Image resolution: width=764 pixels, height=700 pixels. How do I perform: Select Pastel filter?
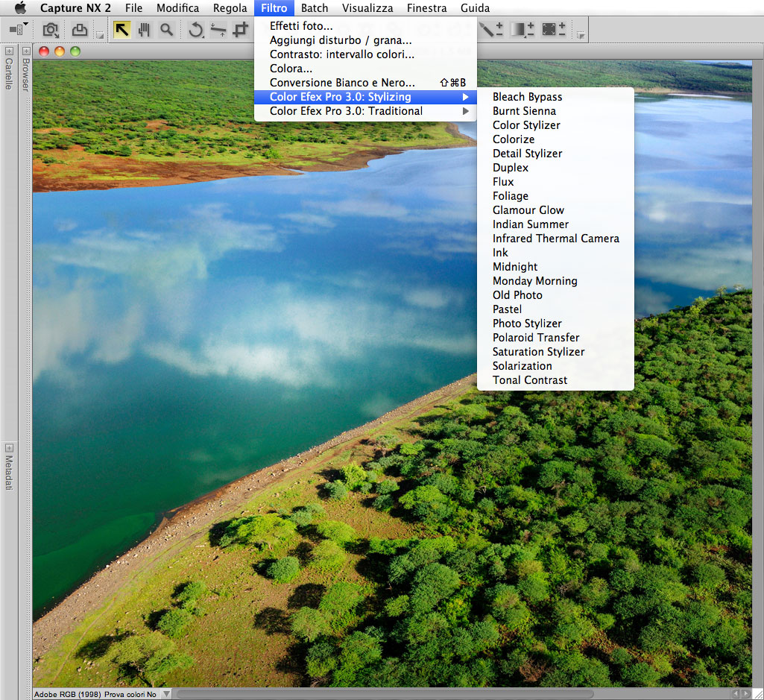pyautogui.click(x=555, y=309)
